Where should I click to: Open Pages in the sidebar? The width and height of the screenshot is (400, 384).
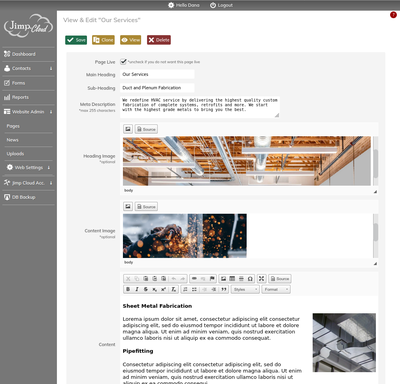click(13, 126)
